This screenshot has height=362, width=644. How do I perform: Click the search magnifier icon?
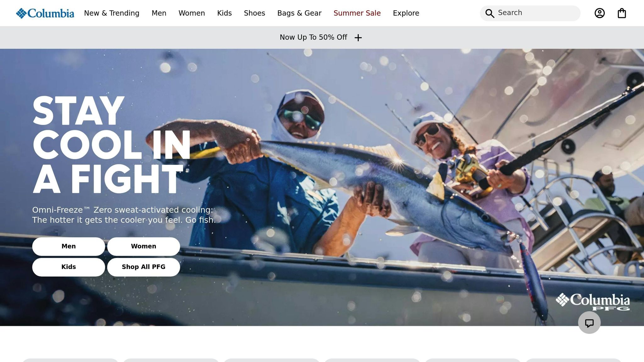coord(490,13)
